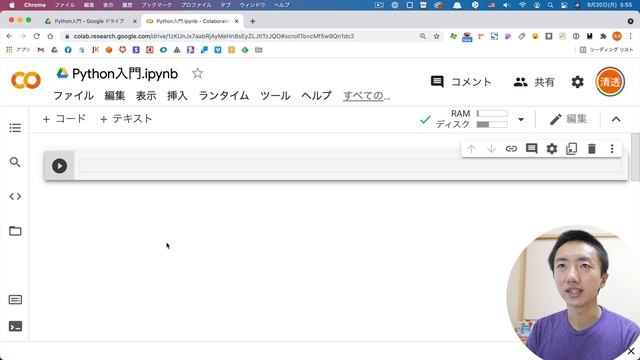
Task: Open notebook settings gear in header
Action: [x=577, y=82]
